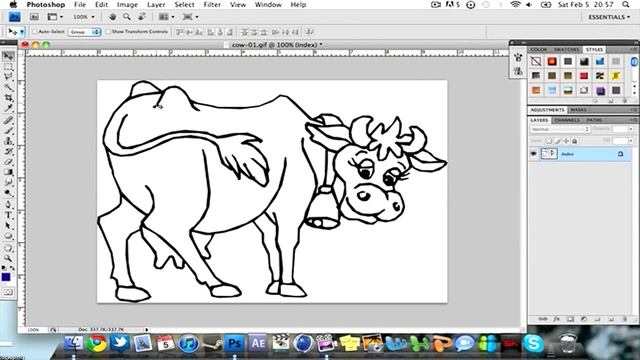
Task: Select the Type tool
Action: pyautogui.click(x=8, y=215)
